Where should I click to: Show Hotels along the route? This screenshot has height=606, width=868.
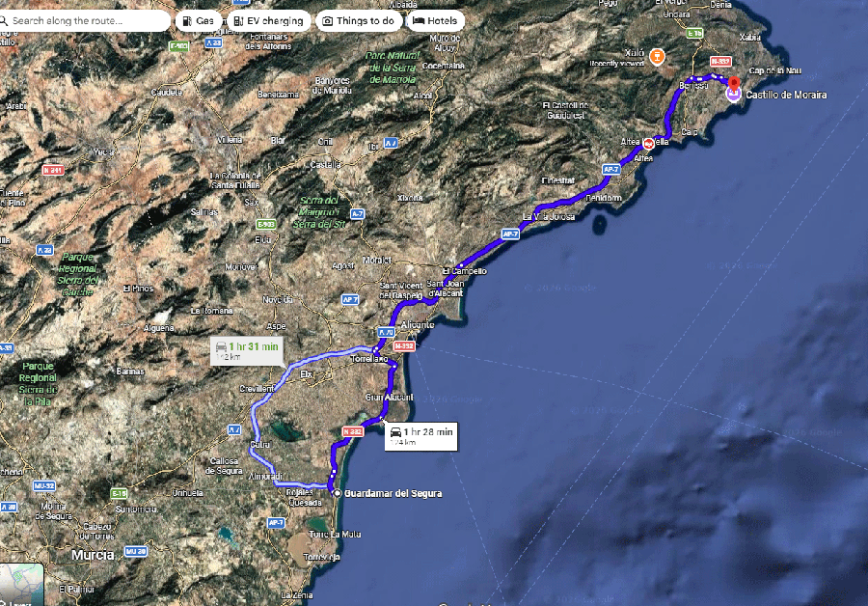click(435, 21)
